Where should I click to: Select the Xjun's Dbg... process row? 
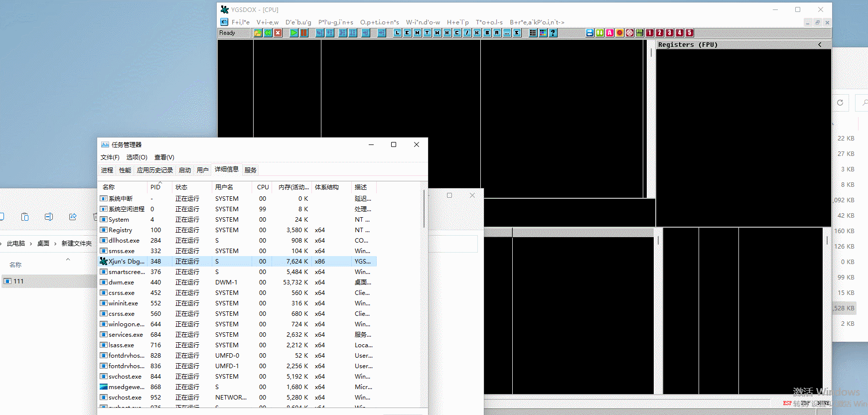(238, 262)
